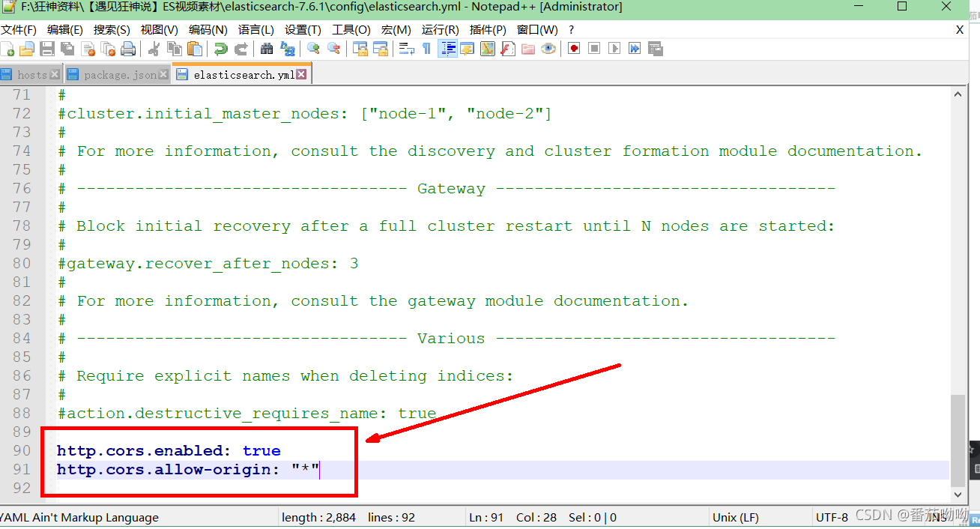The image size is (980, 529).
Task: Click the Paste clipboard icon
Action: (x=195, y=49)
